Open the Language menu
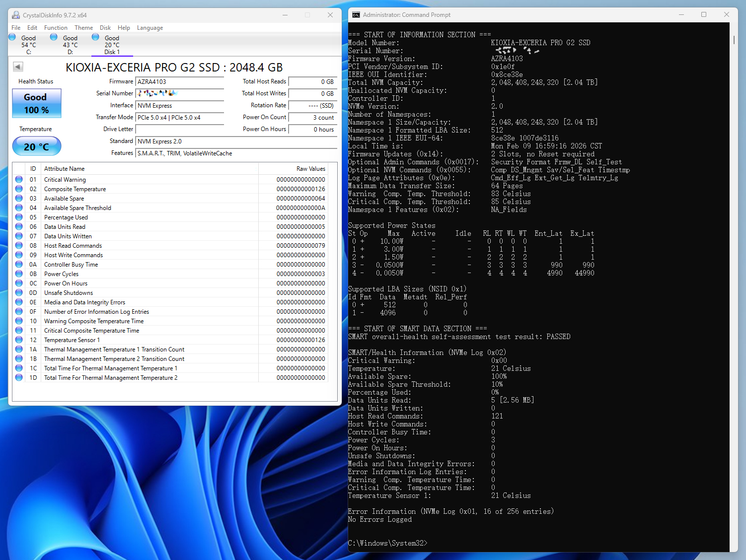Viewport: 746px width, 560px height. click(x=149, y=28)
